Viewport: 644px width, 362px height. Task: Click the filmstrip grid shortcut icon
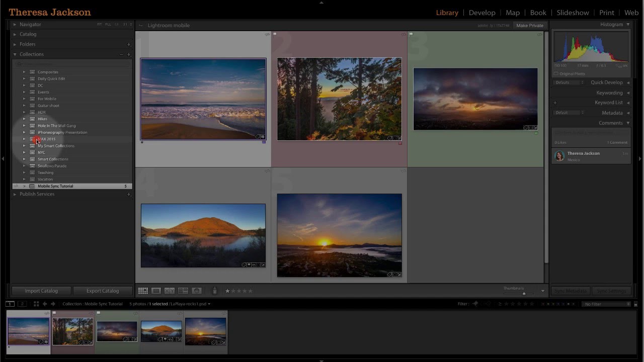pos(36,304)
